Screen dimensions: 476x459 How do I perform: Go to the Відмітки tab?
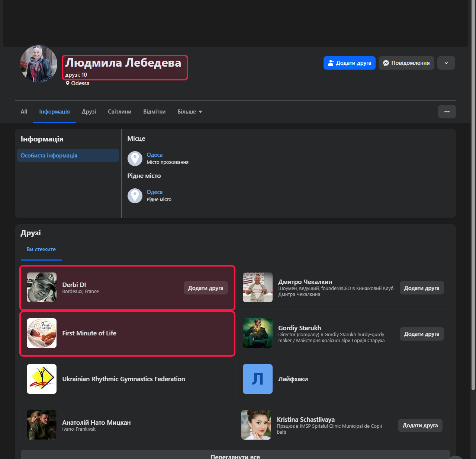(x=154, y=112)
